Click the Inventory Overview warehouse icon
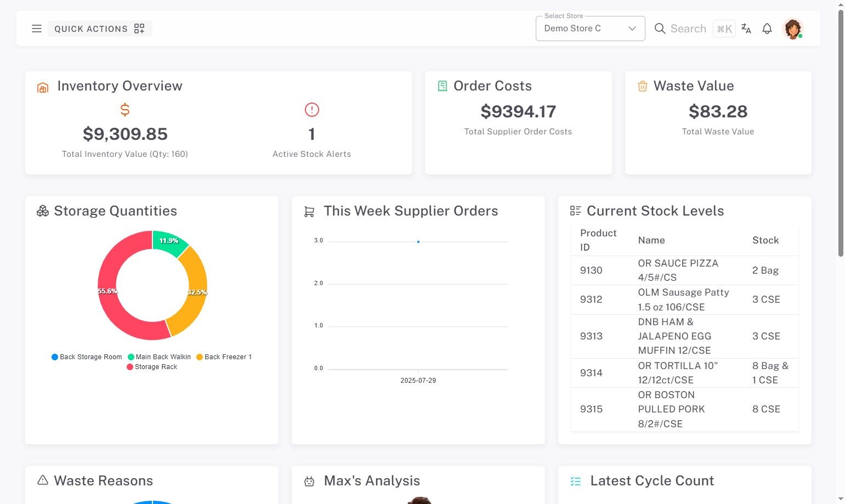Viewport: 845px width, 504px height. pyautogui.click(x=43, y=87)
